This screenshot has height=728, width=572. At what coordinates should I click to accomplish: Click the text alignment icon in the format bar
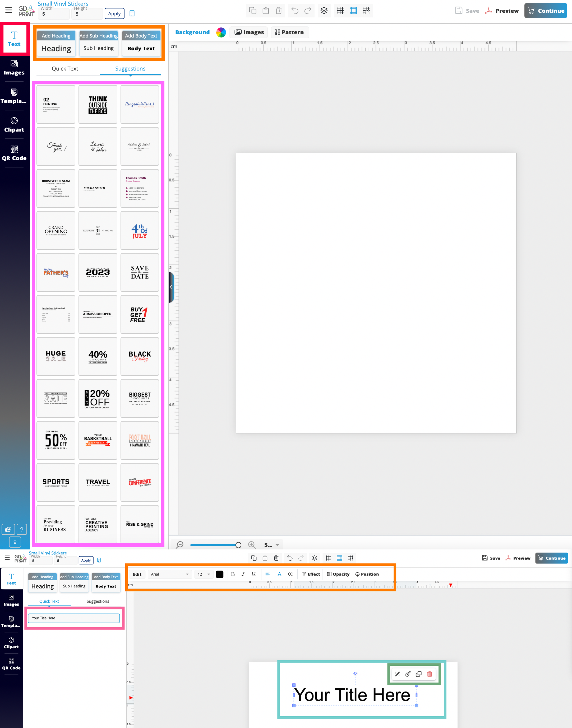[x=267, y=574]
